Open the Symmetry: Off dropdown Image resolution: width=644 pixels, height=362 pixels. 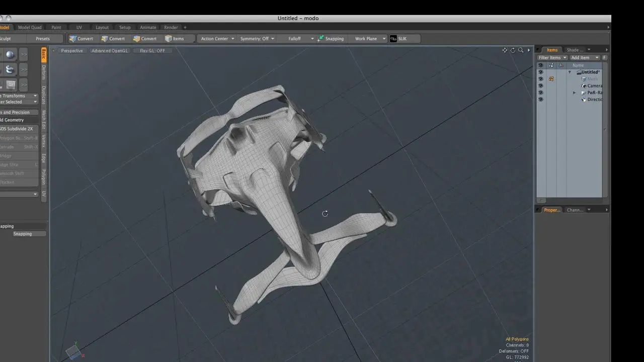257,39
